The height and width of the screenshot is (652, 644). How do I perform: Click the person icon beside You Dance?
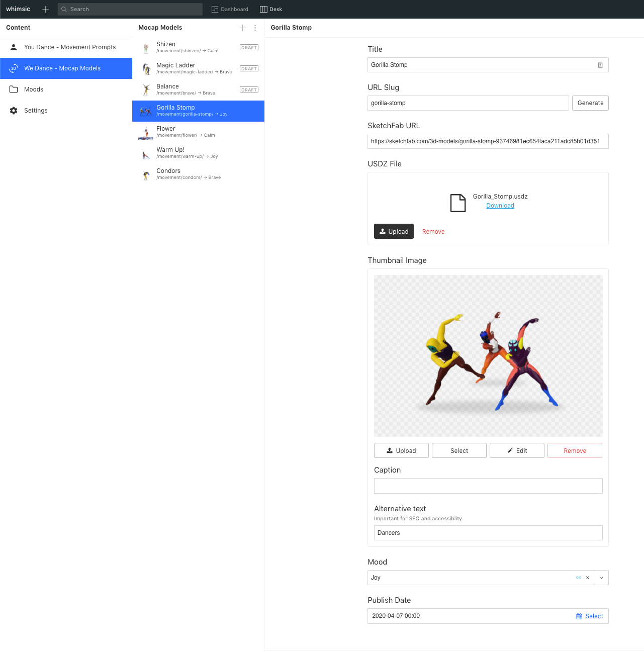[13, 47]
